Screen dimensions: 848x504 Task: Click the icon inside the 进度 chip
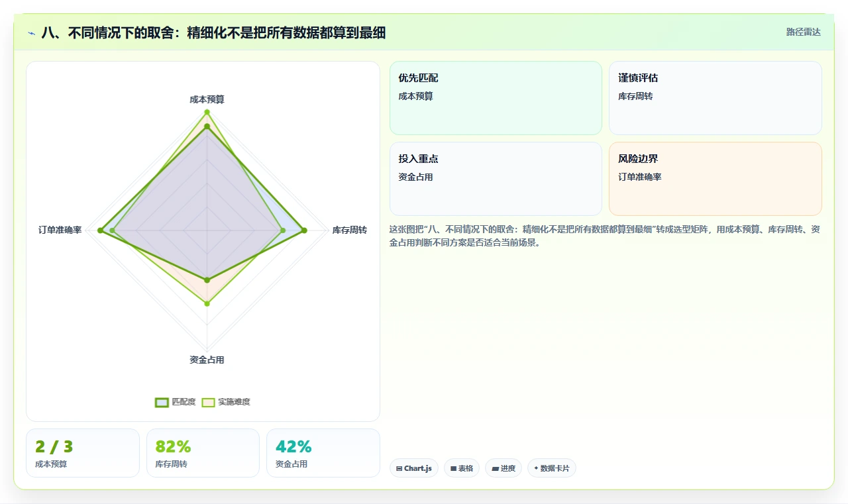coord(495,468)
